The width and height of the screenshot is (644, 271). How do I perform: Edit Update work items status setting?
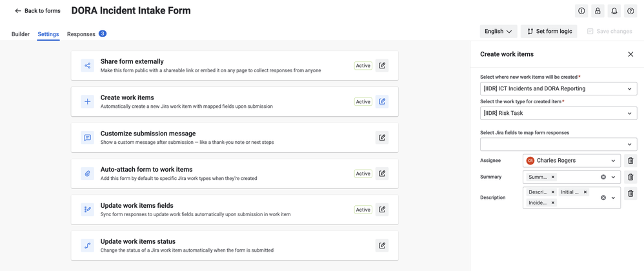382,246
